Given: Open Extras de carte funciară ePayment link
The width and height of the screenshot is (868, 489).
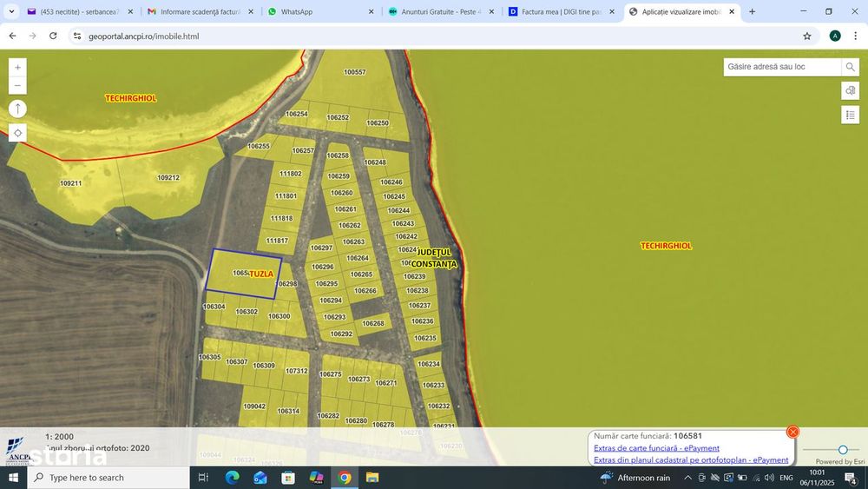Looking at the screenshot, I should (x=656, y=448).
